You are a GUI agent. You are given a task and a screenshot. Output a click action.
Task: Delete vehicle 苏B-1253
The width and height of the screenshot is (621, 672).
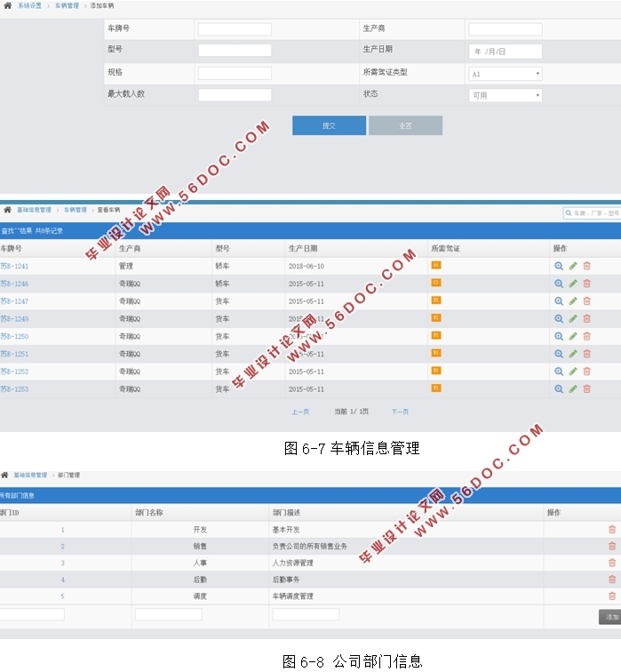click(x=586, y=389)
